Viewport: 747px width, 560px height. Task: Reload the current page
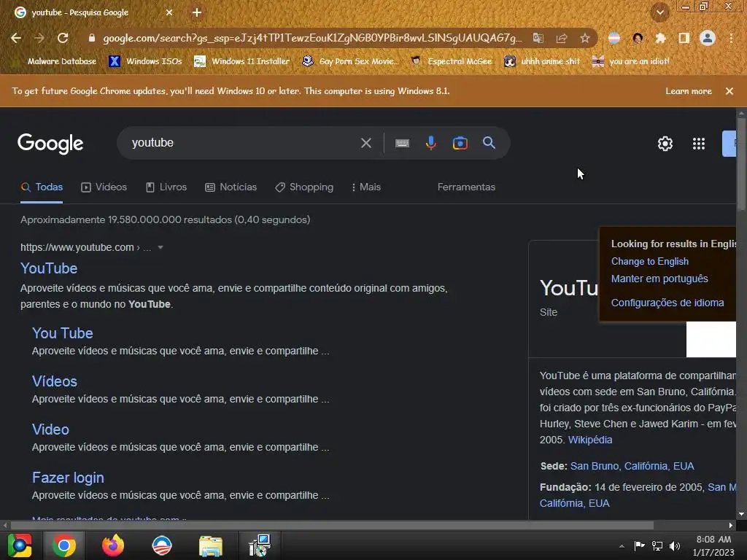[x=63, y=38]
